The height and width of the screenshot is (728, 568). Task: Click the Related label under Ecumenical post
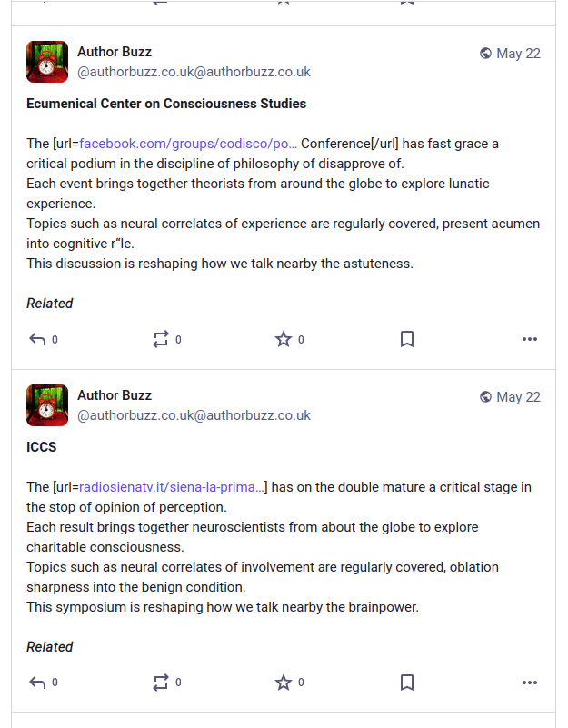pos(50,304)
